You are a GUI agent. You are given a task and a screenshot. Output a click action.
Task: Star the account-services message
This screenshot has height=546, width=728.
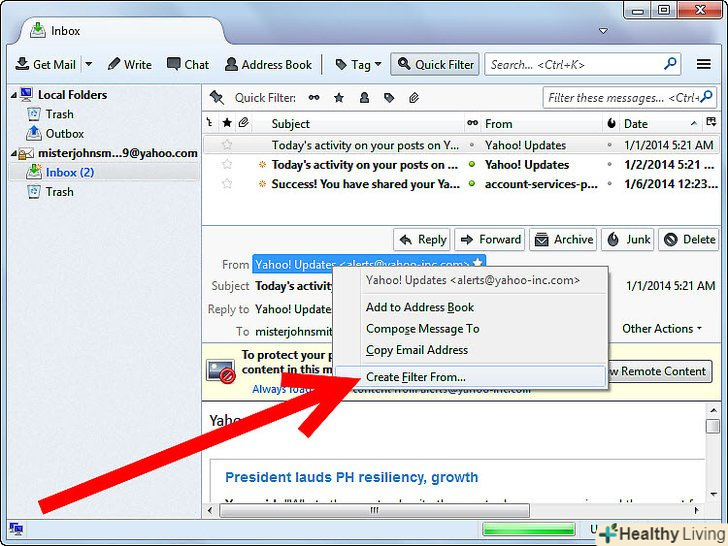(x=227, y=184)
